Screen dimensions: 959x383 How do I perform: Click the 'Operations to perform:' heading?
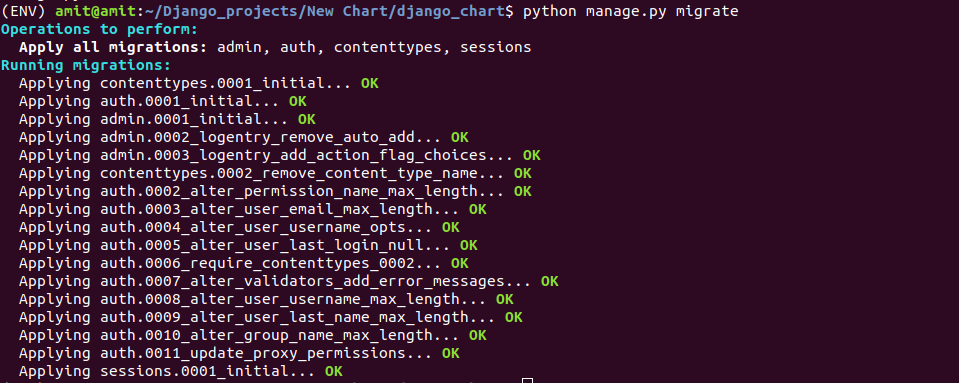pyautogui.click(x=99, y=29)
